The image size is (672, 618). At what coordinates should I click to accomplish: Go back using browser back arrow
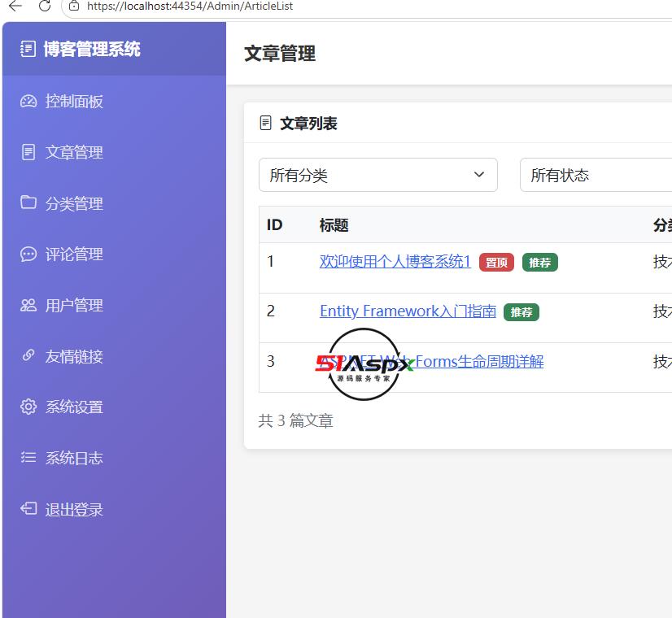(15, 6)
